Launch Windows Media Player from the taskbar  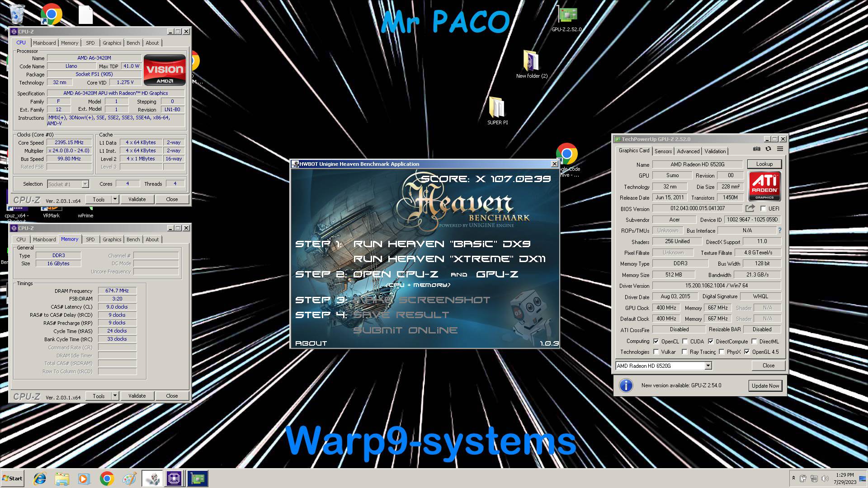[x=84, y=479]
